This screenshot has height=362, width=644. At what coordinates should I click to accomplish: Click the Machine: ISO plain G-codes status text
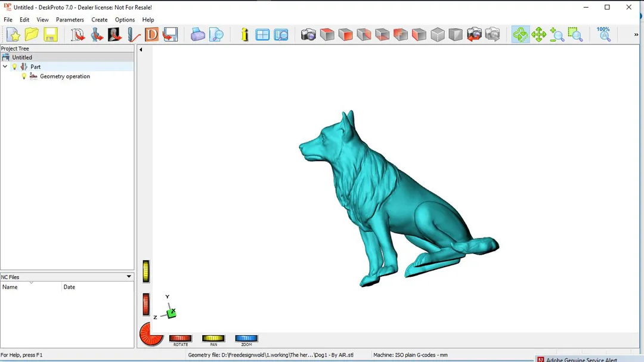tap(410, 355)
